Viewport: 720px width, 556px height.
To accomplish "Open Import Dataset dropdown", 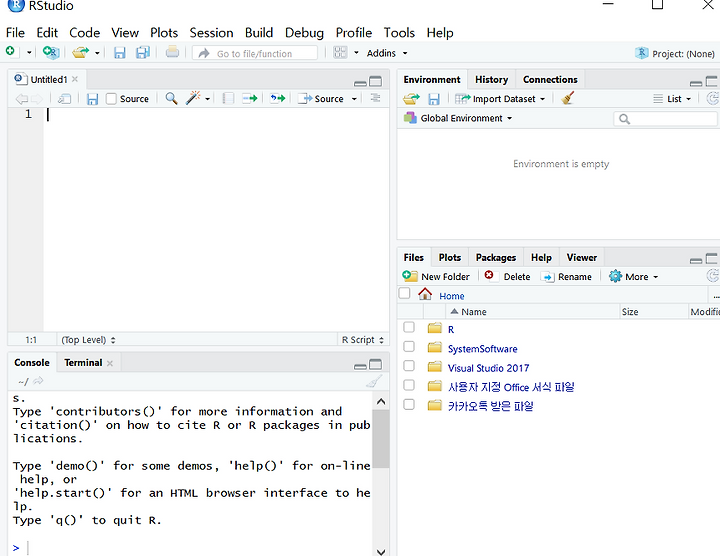I will (x=500, y=99).
